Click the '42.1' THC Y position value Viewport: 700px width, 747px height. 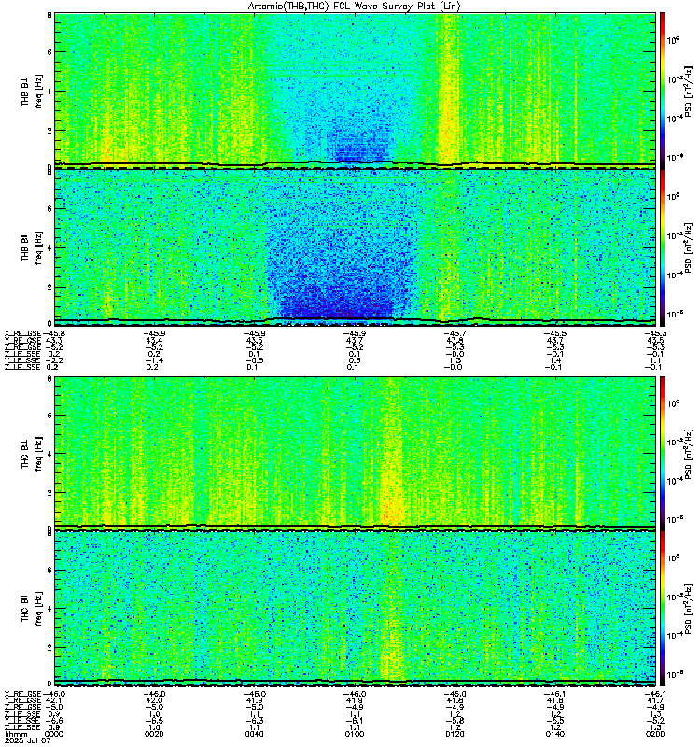point(54,701)
